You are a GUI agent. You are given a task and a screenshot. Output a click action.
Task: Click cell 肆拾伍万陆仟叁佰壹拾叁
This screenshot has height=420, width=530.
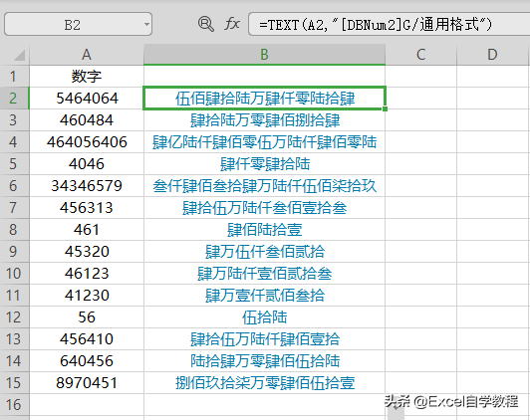[264, 208]
